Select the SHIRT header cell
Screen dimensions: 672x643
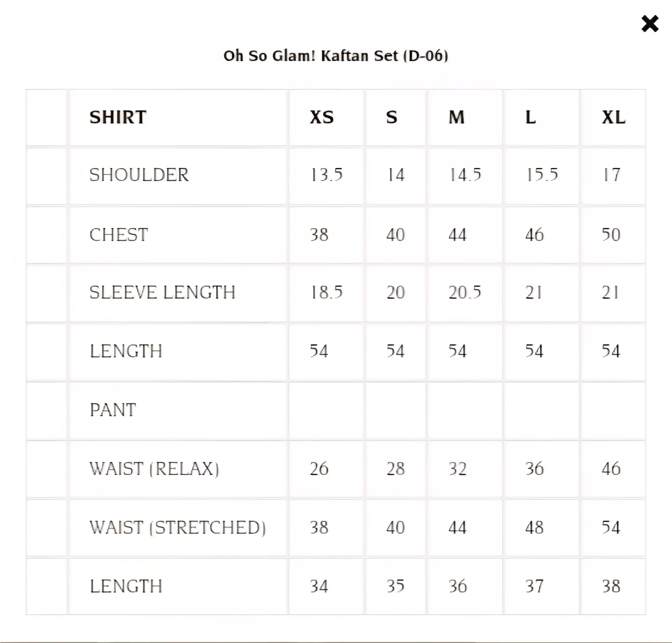click(x=118, y=117)
